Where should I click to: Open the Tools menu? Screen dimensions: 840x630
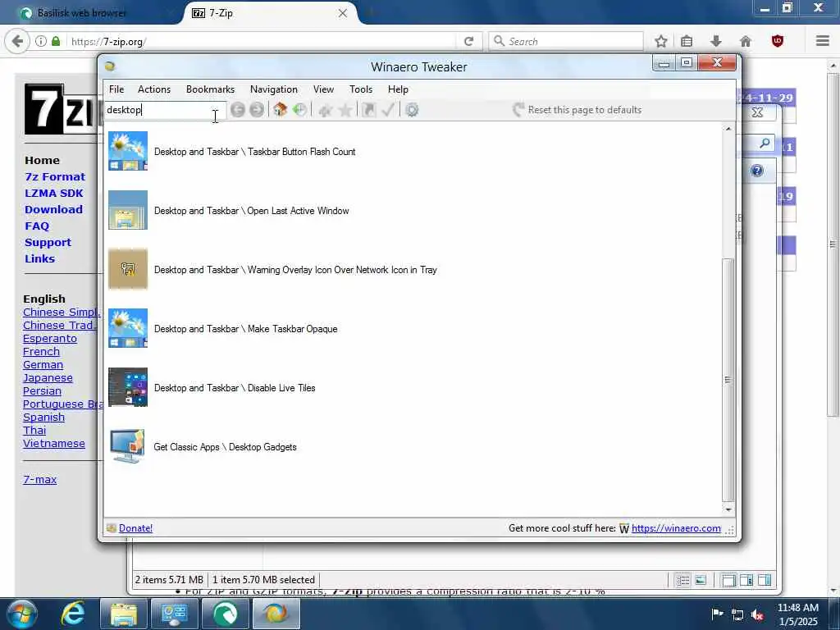361,89
